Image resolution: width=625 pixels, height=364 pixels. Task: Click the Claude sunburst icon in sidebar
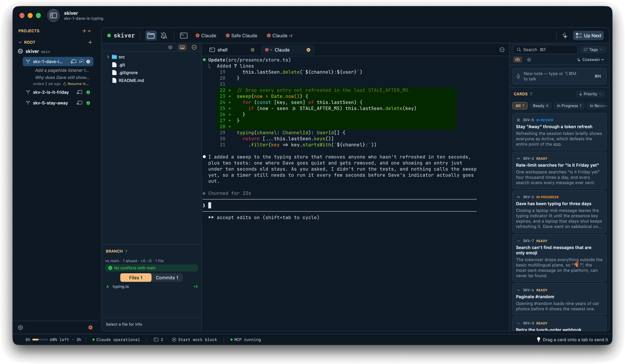[x=90, y=328]
